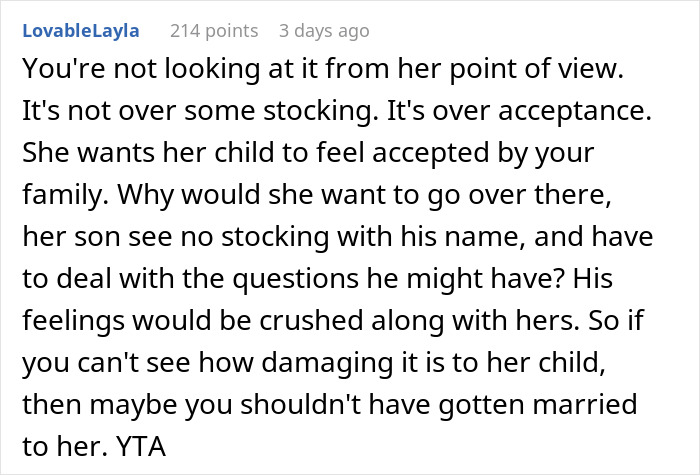Select the first line about point of view
This screenshot has width=700, height=475.
(323, 69)
